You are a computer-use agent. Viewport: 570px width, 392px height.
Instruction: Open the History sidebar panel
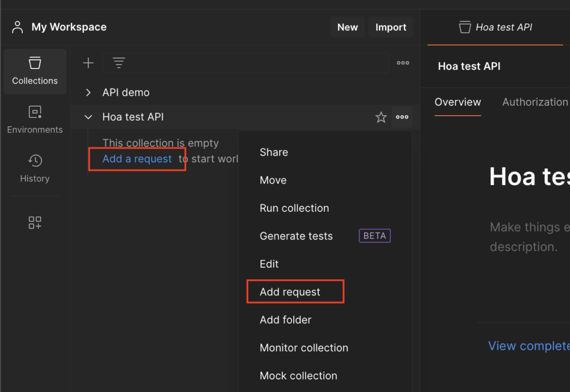(35, 169)
